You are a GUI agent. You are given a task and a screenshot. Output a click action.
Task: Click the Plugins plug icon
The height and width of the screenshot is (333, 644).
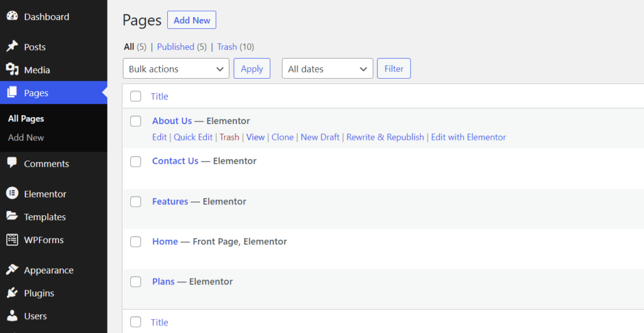point(13,293)
